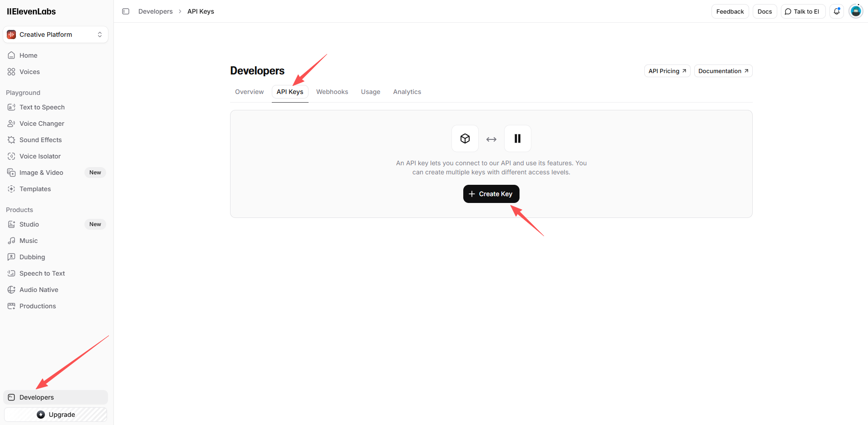The image size is (868, 425).
Task: Switch to the Webhooks tab
Action: coord(332,92)
